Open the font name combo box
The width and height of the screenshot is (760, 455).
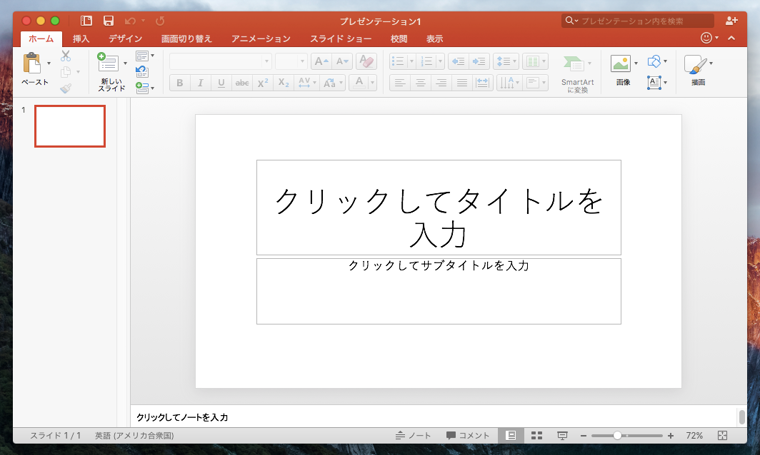point(221,62)
